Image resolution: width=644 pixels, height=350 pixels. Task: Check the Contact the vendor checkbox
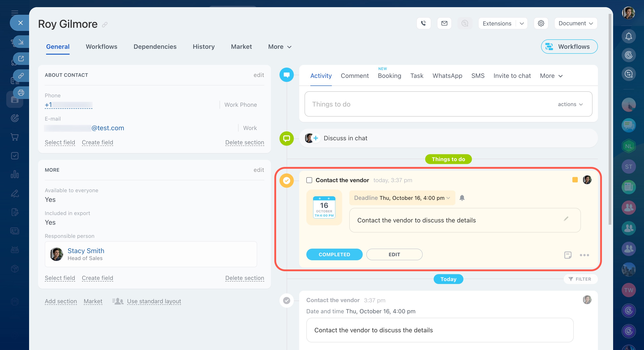pyautogui.click(x=309, y=180)
